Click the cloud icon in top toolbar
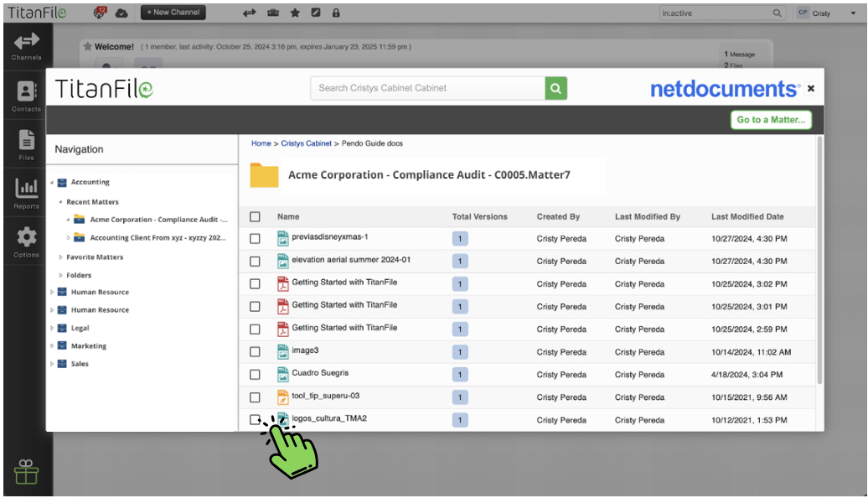Screen dimensions: 868x498 click(121, 13)
